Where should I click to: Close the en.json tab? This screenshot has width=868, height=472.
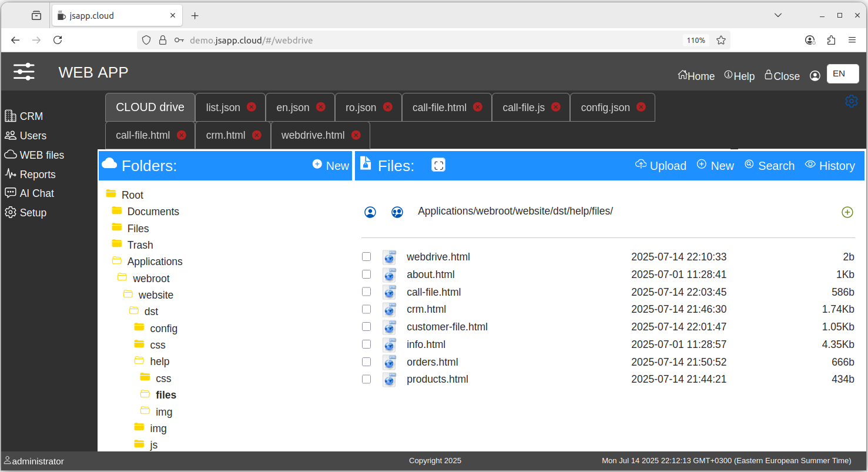pyautogui.click(x=320, y=107)
